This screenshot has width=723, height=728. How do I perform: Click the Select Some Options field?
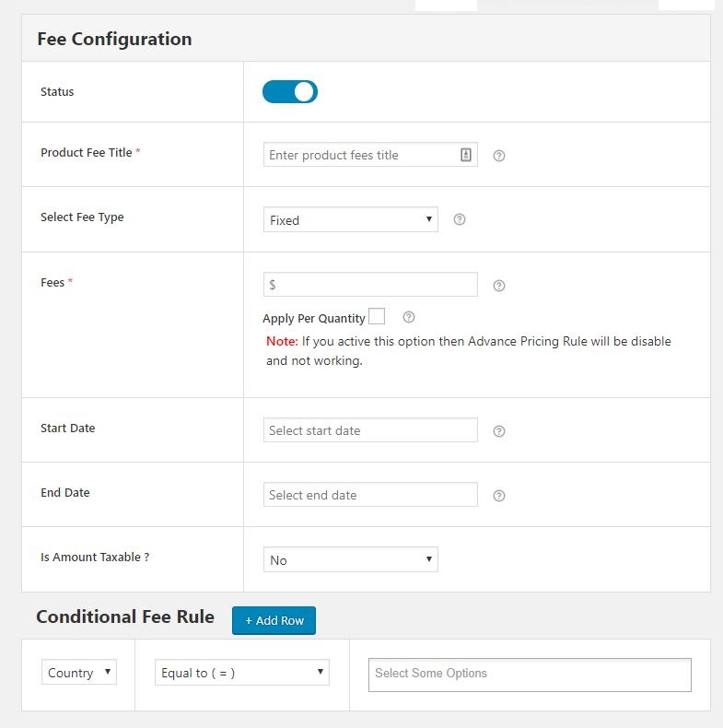point(530,675)
